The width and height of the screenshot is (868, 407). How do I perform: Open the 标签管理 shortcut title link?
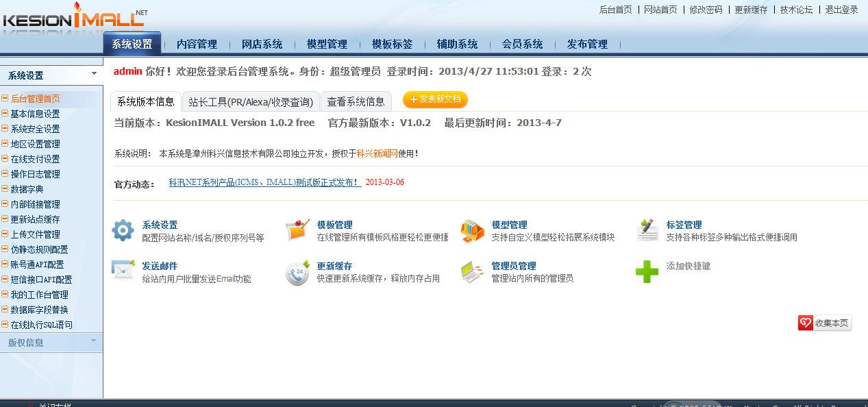(684, 225)
